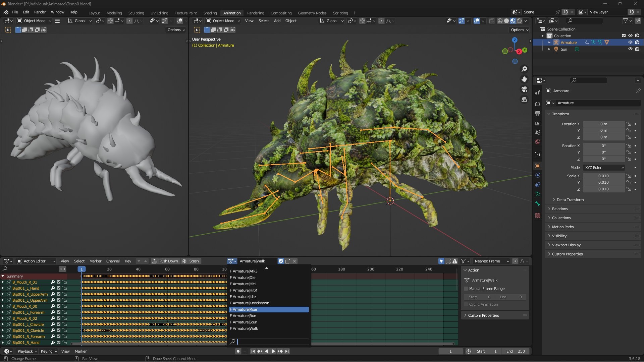Enable Manual Frame Range checkbox
Viewport: 644px width, 362px height.
pos(466,289)
